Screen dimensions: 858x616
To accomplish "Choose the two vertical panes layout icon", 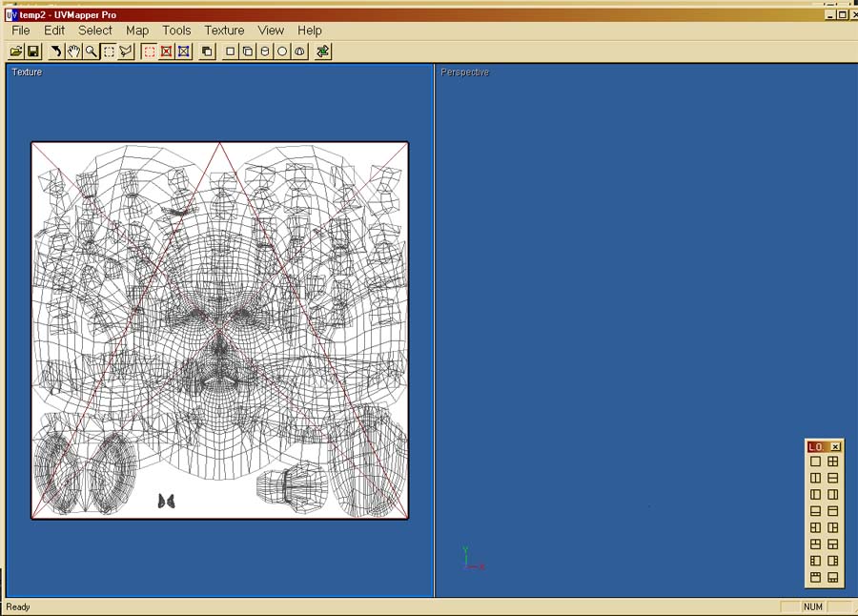I will pos(815,478).
